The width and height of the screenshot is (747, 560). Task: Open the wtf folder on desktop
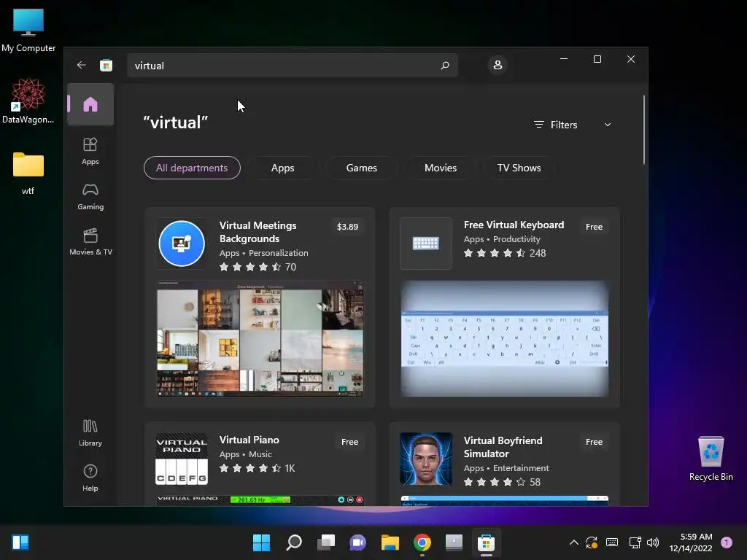click(28, 174)
